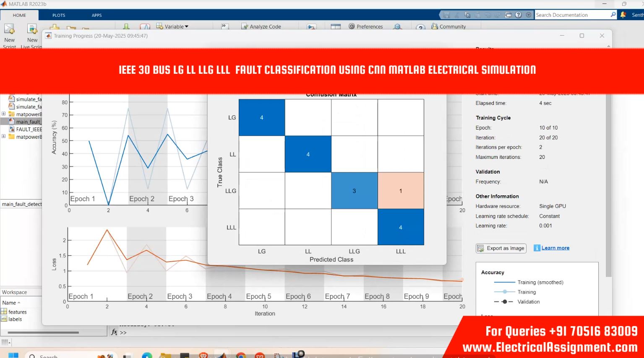Click the New Live Script icon

click(x=32, y=29)
